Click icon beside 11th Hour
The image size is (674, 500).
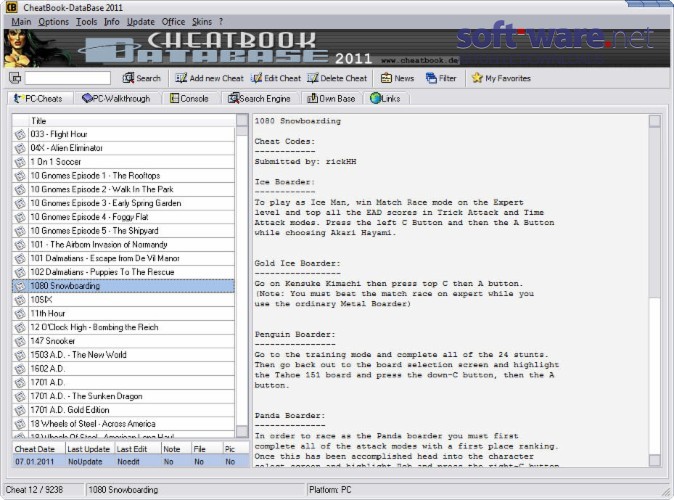tap(20, 314)
